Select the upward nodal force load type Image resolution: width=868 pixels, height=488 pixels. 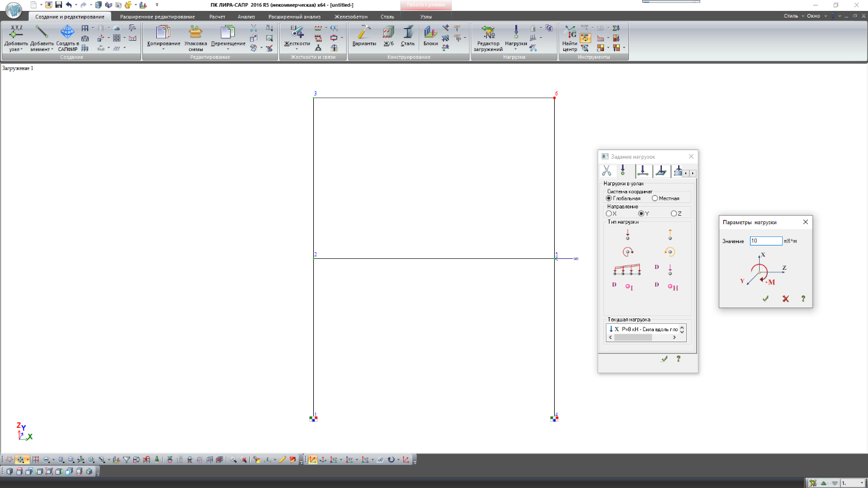[670, 234]
